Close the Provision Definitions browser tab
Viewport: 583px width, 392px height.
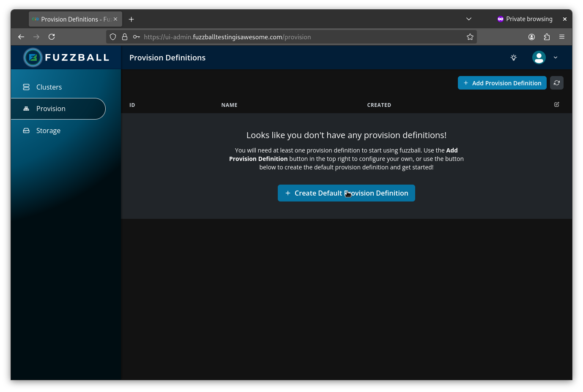click(115, 19)
